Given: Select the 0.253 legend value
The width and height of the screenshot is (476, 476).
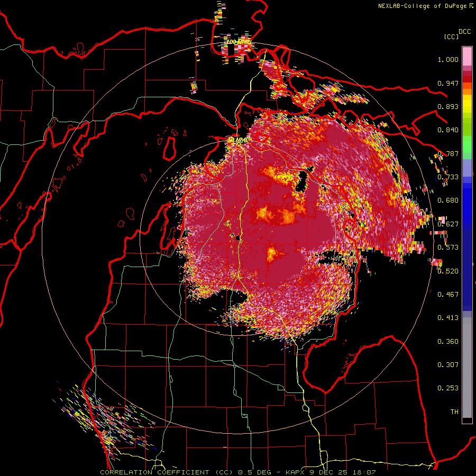Looking at the screenshot, I should [x=448, y=388].
